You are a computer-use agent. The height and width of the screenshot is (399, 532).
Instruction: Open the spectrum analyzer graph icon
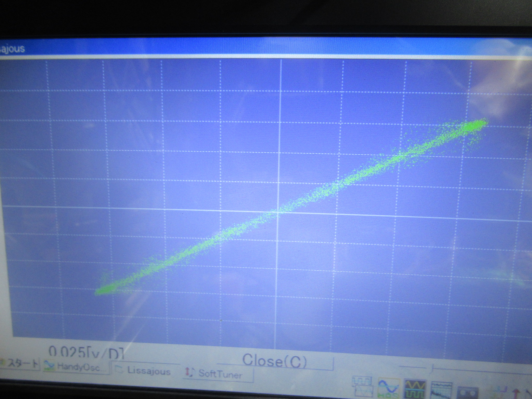coord(441,390)
